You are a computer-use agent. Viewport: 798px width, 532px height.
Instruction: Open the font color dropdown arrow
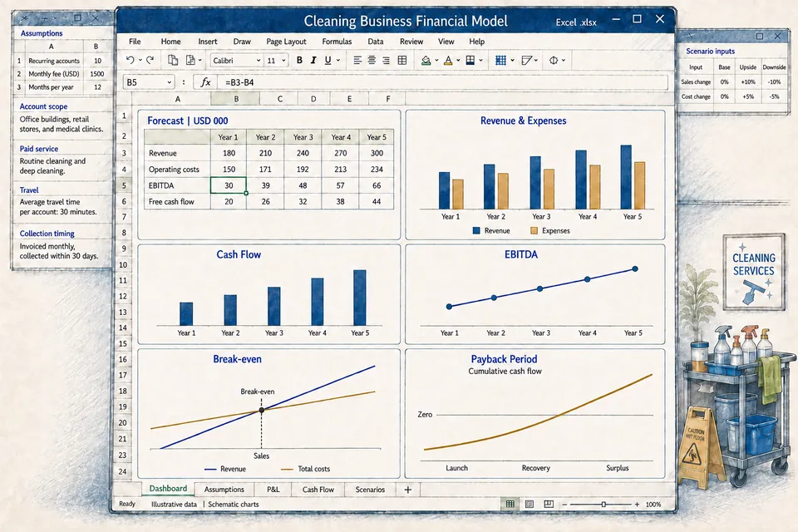[x=458, y=61]
